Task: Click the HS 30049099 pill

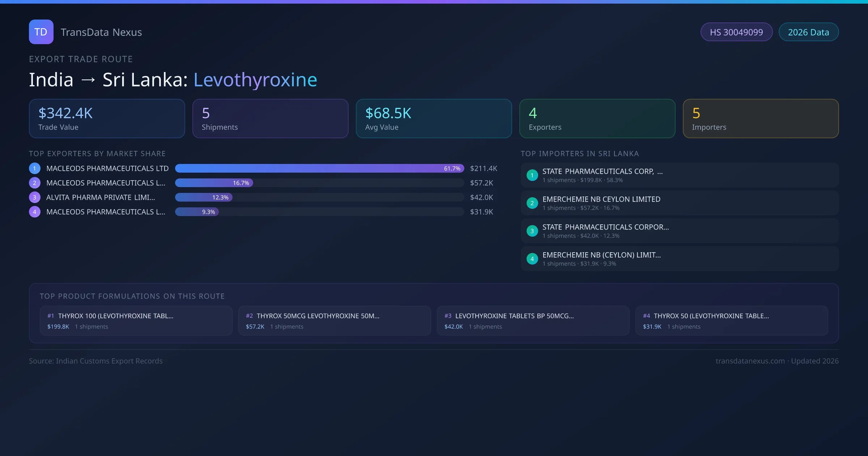Action: [x=736, y=32]
